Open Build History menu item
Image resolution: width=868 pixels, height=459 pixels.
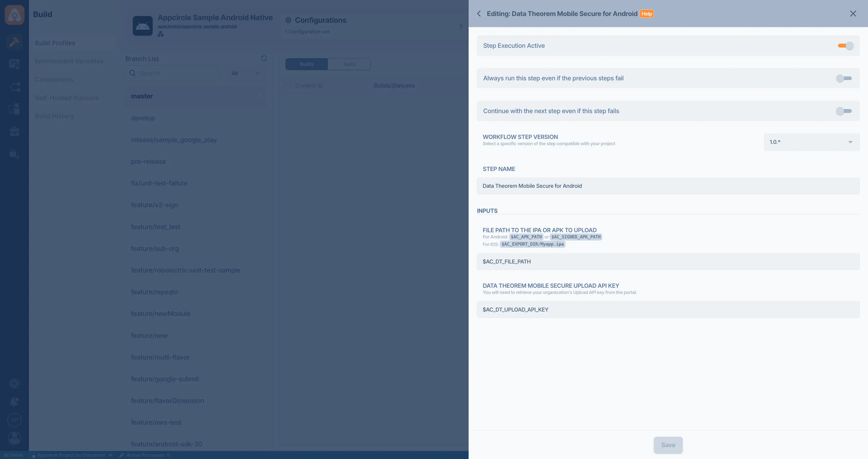(x=55, y=116)
